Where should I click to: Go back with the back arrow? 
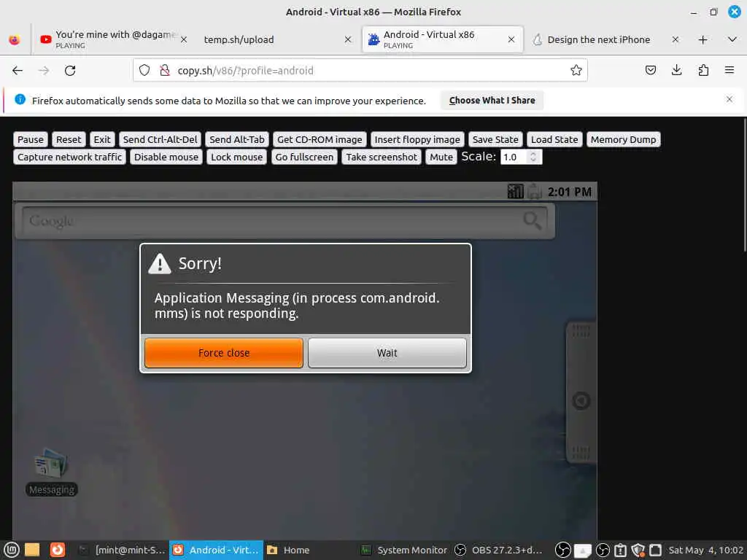18,71
